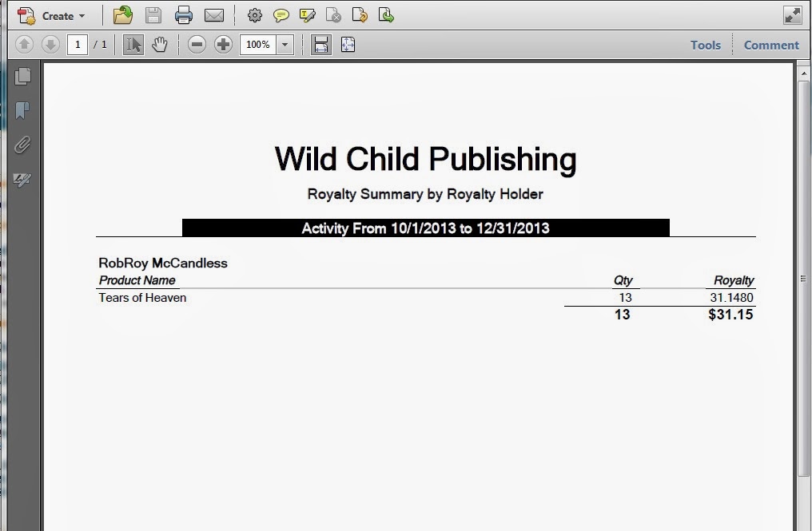Activate the Select tool for text
The height and width of the screenshot is (531, 812).
click(x=133, y=45)
